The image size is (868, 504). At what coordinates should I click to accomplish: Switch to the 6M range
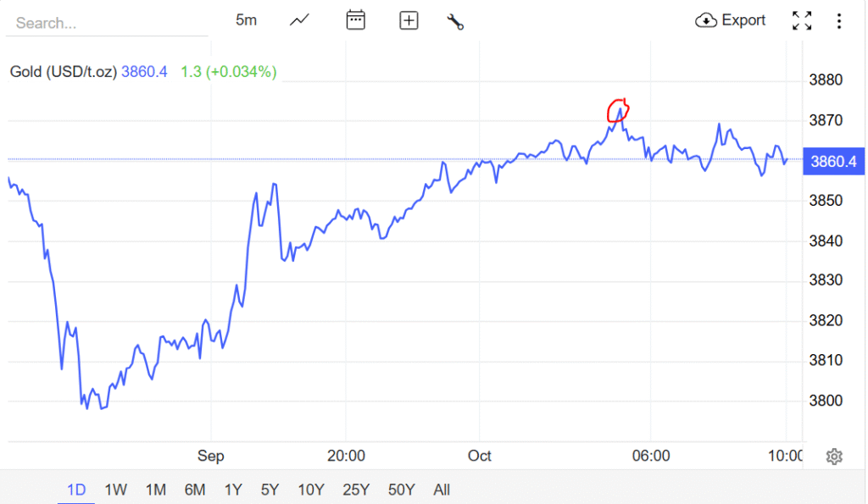(194, 490)
